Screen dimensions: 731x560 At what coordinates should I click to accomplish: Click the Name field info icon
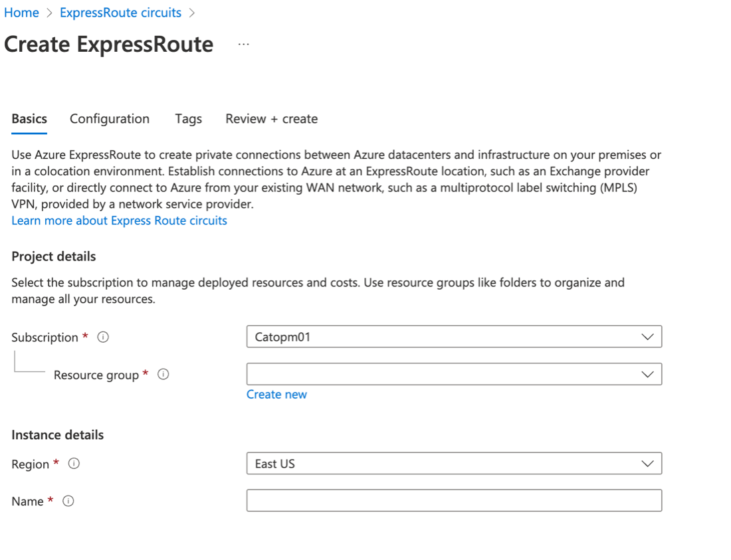point(68,501)
